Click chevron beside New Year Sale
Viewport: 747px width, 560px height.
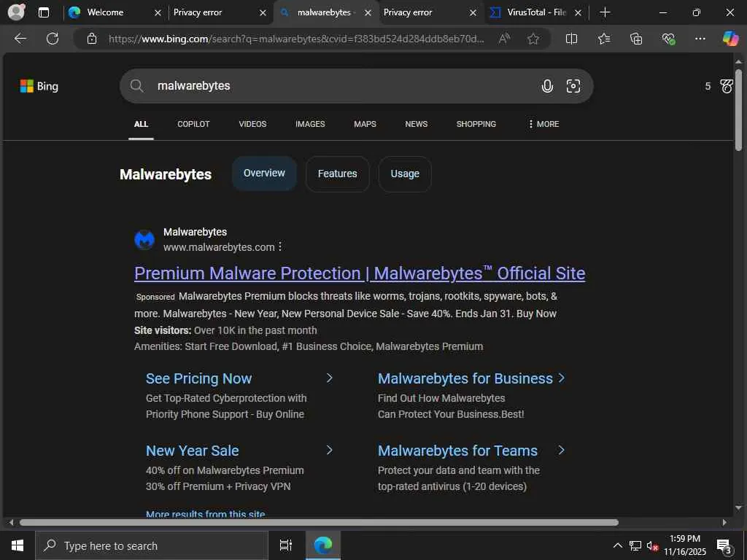(329, 450)
